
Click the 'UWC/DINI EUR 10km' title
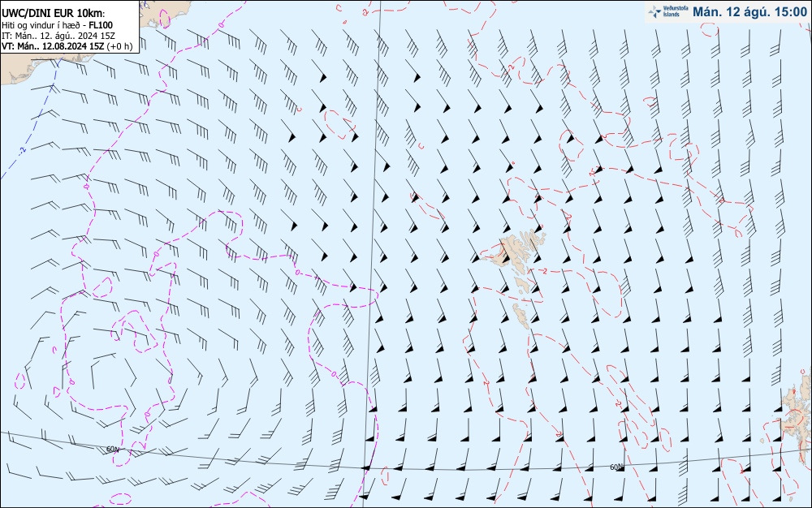(x=53, y=14)
